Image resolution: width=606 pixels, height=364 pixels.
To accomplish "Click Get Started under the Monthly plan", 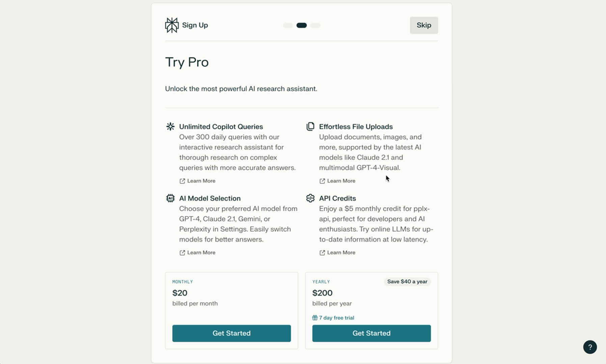I will pyautogui.click(x=231, y=333).
